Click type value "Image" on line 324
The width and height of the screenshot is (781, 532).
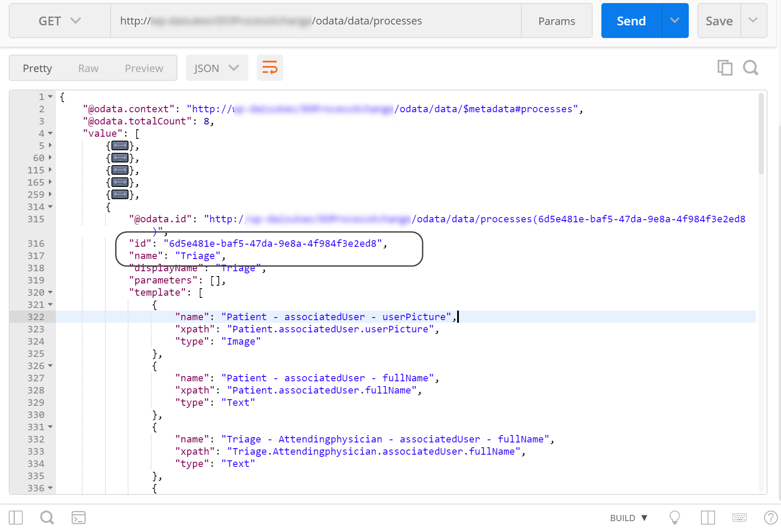click(x=241, y=341)
